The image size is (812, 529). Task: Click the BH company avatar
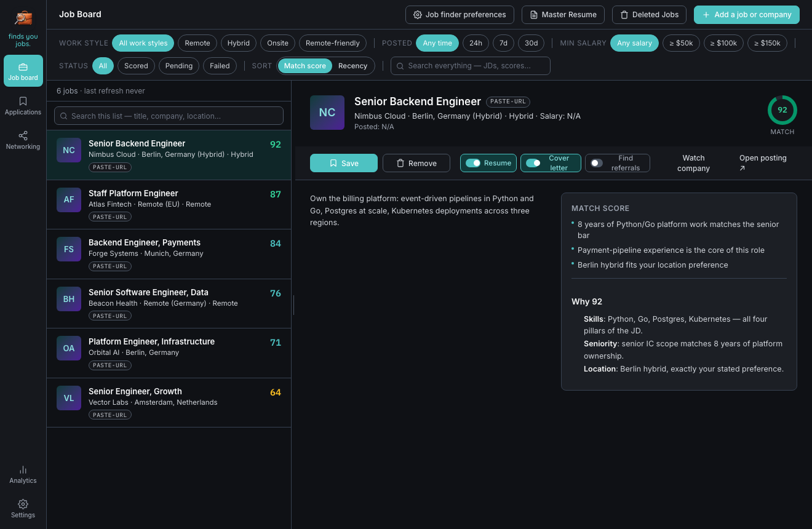coord(69,299)
